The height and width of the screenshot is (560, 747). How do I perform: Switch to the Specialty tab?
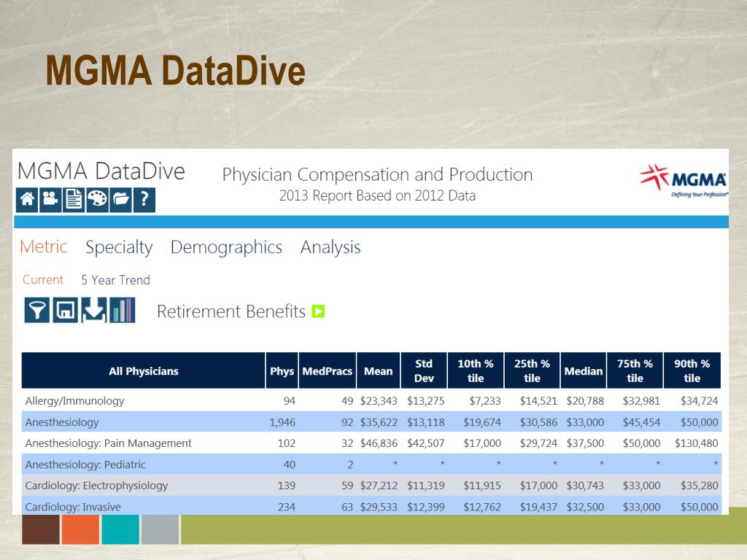click(x=119, y=247)
